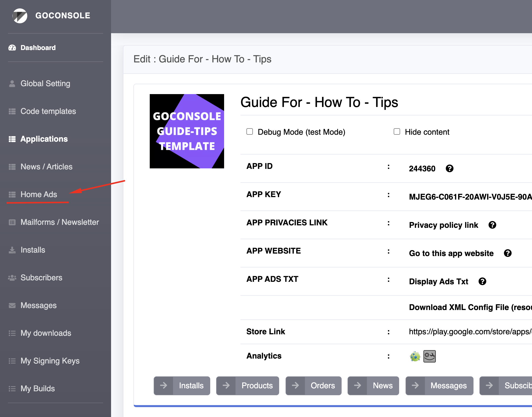Click the bottom Messages button

439,386
